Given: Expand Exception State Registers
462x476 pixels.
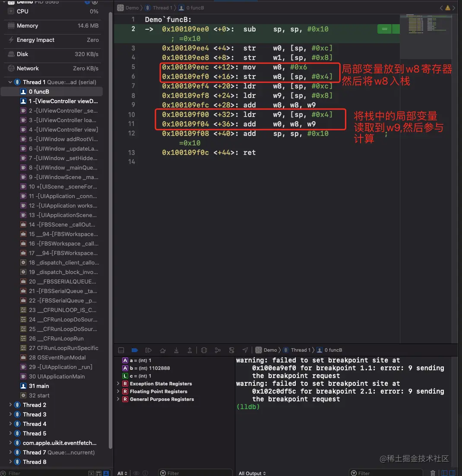Looking at the screenshot, I should tap(118, 383).
